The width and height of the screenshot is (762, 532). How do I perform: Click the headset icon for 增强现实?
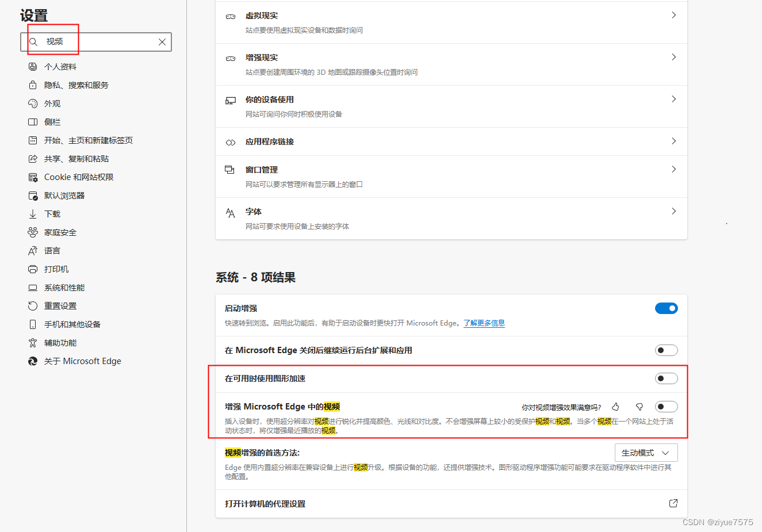click(231, 59)
